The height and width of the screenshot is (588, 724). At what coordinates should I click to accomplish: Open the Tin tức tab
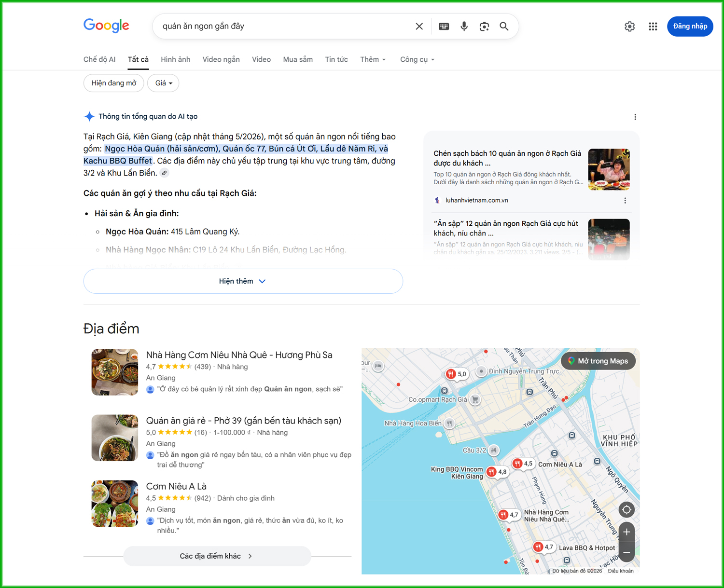pyautogui.click(x=336, y=59)
